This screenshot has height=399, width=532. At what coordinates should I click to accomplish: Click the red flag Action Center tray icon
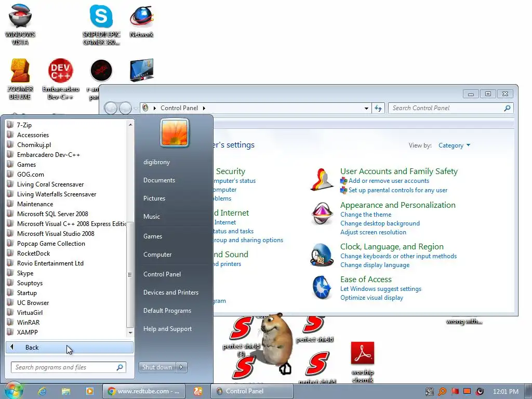(x=455, y=392)
